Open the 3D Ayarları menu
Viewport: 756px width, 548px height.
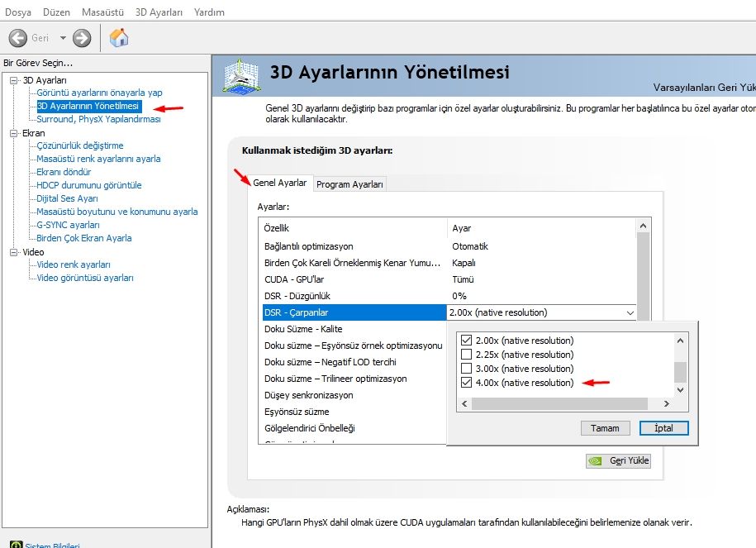coord(159,12)
